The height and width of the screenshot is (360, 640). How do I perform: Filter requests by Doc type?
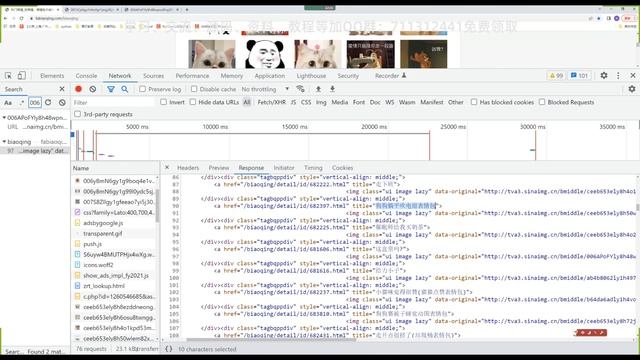coord(375,102)
